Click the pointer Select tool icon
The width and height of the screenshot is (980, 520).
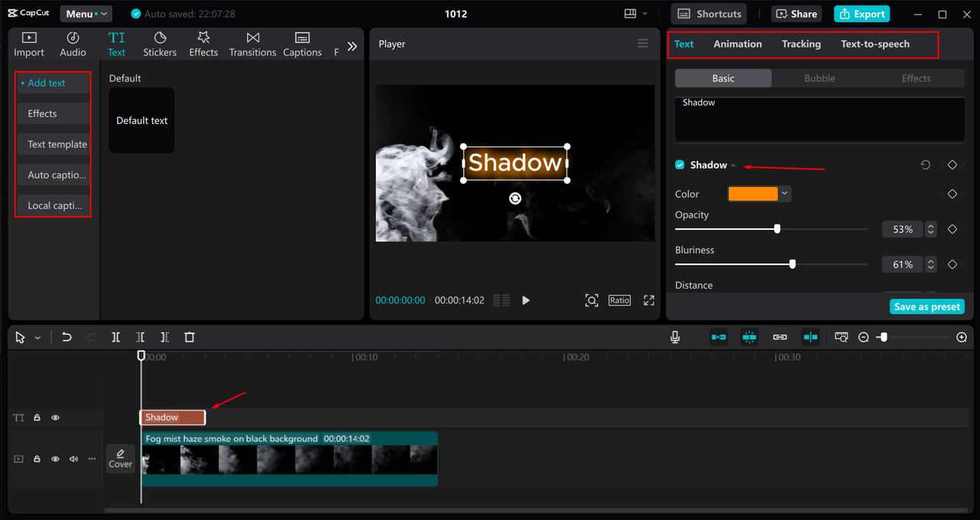[21, 337]
